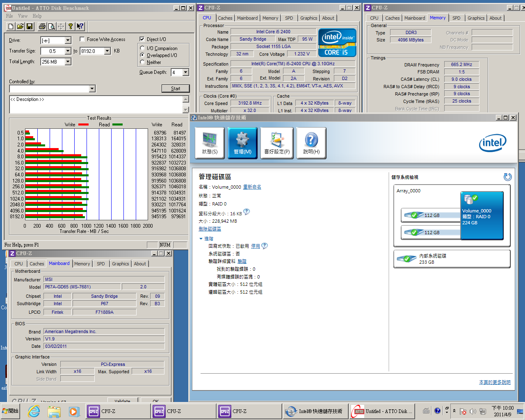Click the 驗證 verify link
This screenshot has height=420, width=525.
pyautogui.click(x=242, y=261)
